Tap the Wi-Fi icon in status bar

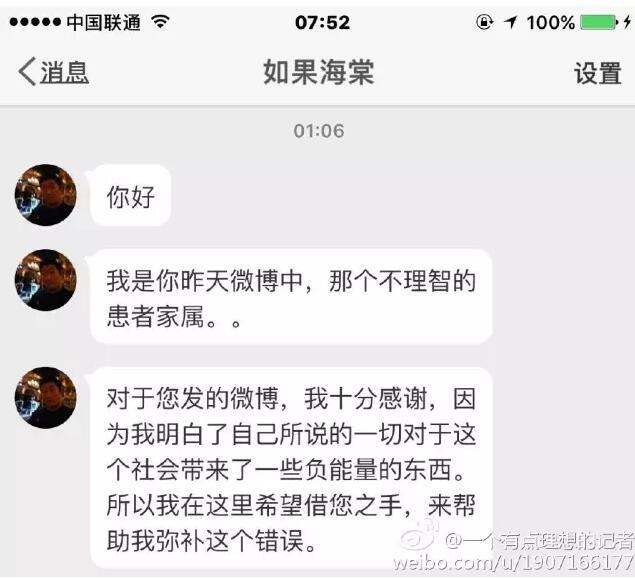160,21
